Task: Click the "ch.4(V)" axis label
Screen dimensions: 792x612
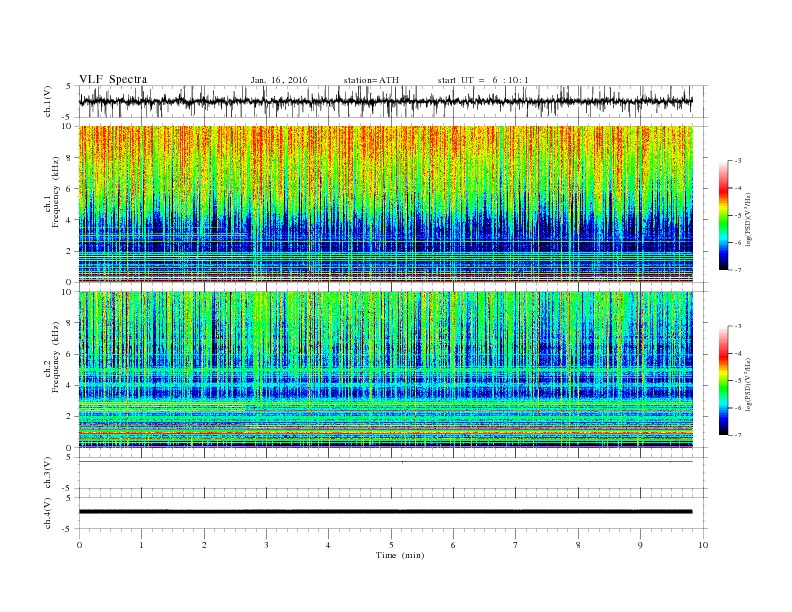Action: (x=48, y=513)
